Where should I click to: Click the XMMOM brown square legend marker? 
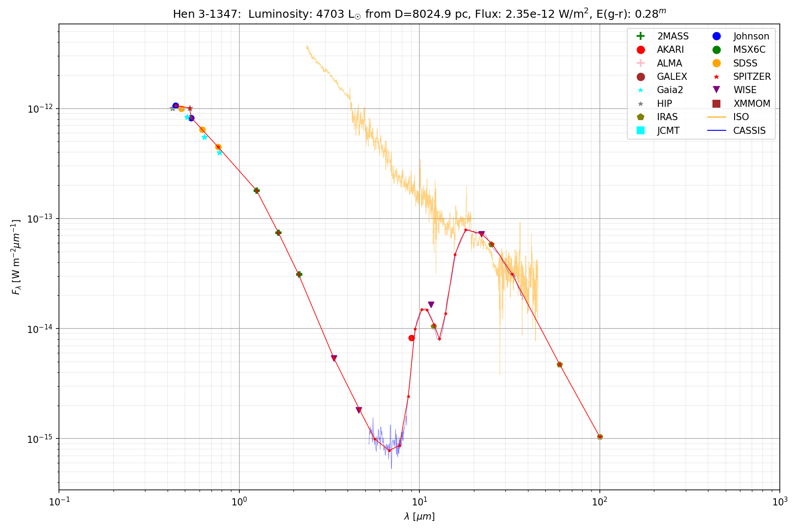(716, 104)
